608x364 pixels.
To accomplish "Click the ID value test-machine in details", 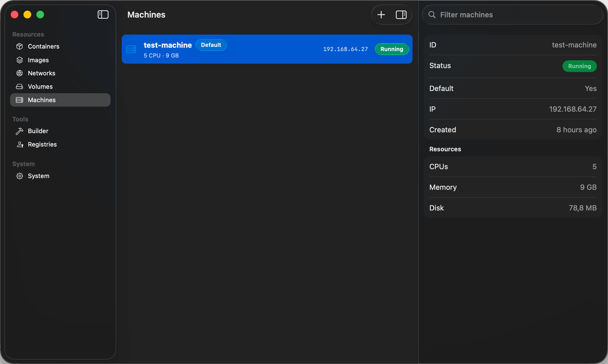I will point(574,45).
